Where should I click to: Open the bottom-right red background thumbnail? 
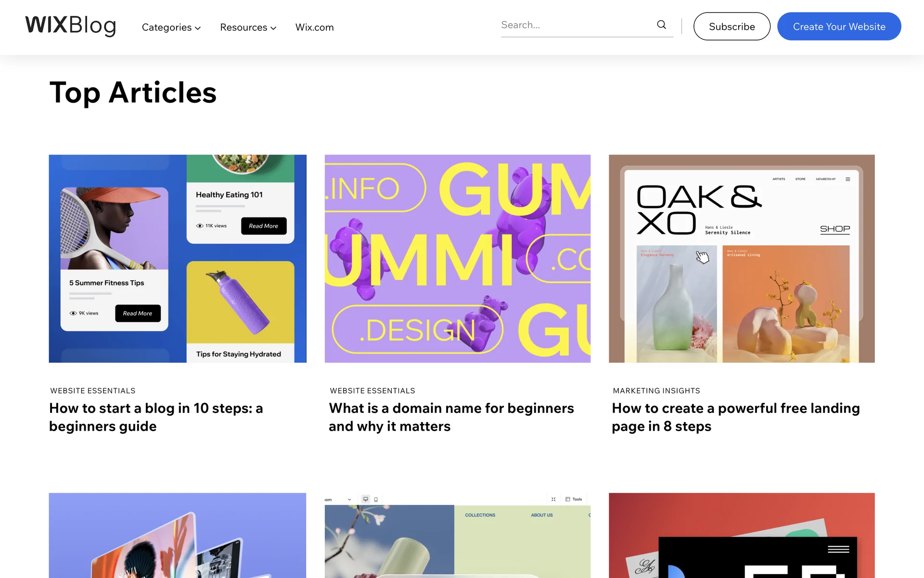click(x=741, y=535)
